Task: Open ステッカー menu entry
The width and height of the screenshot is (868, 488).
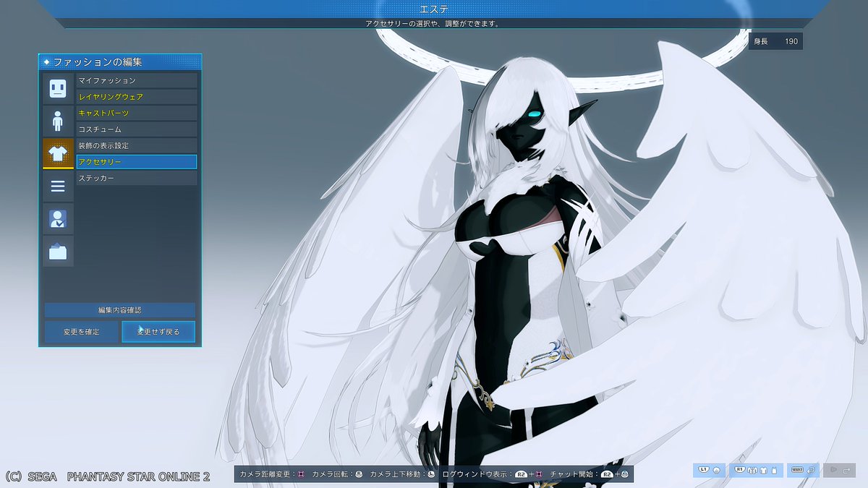Action: pos(137,178)
